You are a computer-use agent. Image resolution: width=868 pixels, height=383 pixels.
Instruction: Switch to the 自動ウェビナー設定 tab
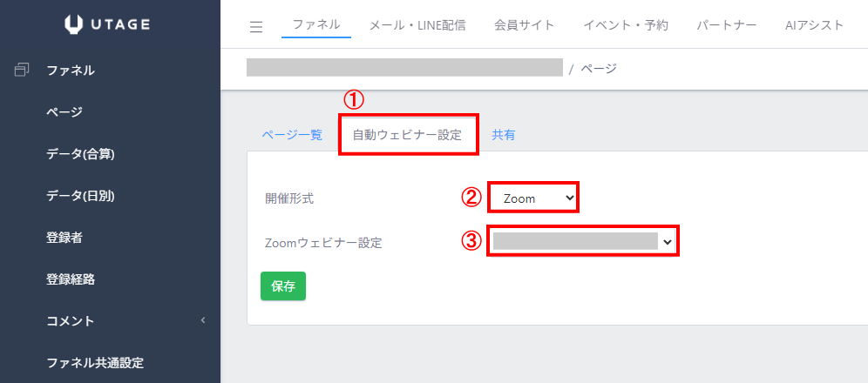click(407, 135)
